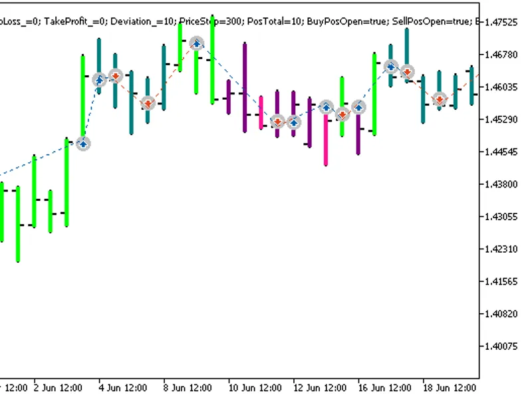The height and width of the screenshot is (399, 532).
Task: Select the buy arrow on the 4 Jun 12:00 bar
Action: [99, 80]
